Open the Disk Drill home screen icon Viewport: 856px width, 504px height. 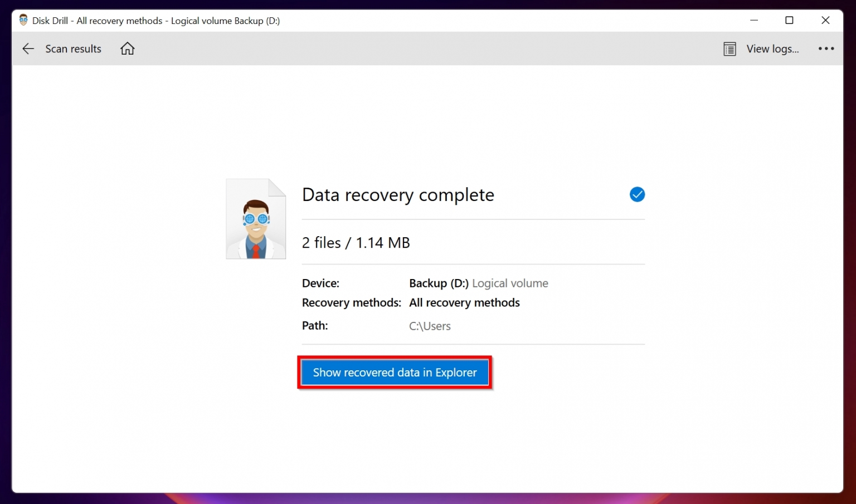[x=127, y=48]
